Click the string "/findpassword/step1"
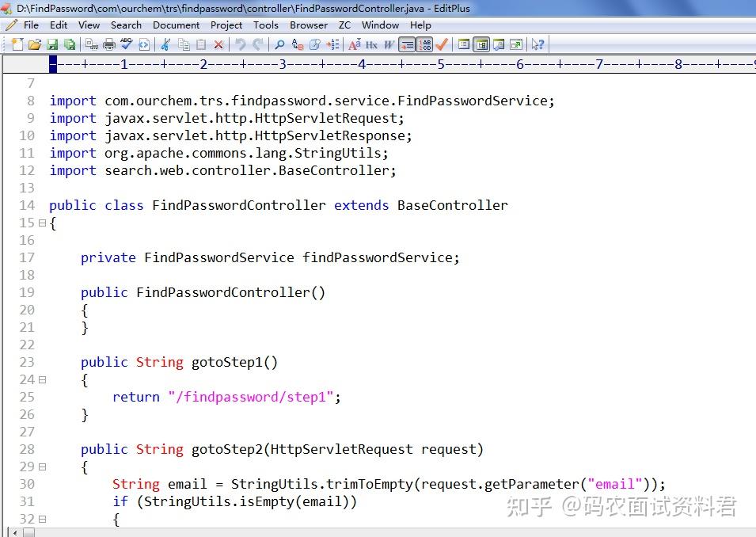The width and height of the screenshot is (756, 537). pos(250,397)
